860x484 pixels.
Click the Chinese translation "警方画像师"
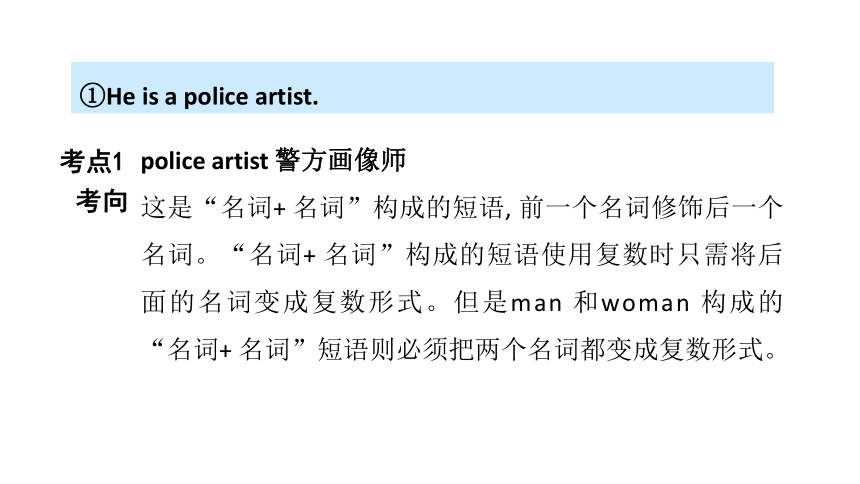[x=341, y=161]
